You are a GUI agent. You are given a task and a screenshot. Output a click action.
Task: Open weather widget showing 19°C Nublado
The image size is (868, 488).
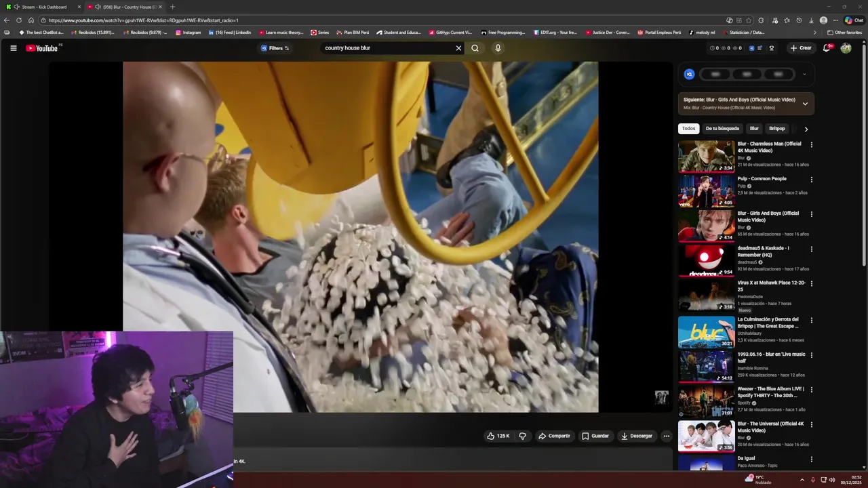click(758, 480)
